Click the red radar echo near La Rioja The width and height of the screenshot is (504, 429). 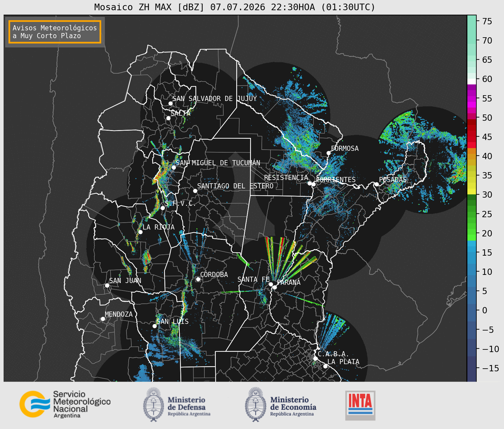pyautogui.click(x=146, y=258)
